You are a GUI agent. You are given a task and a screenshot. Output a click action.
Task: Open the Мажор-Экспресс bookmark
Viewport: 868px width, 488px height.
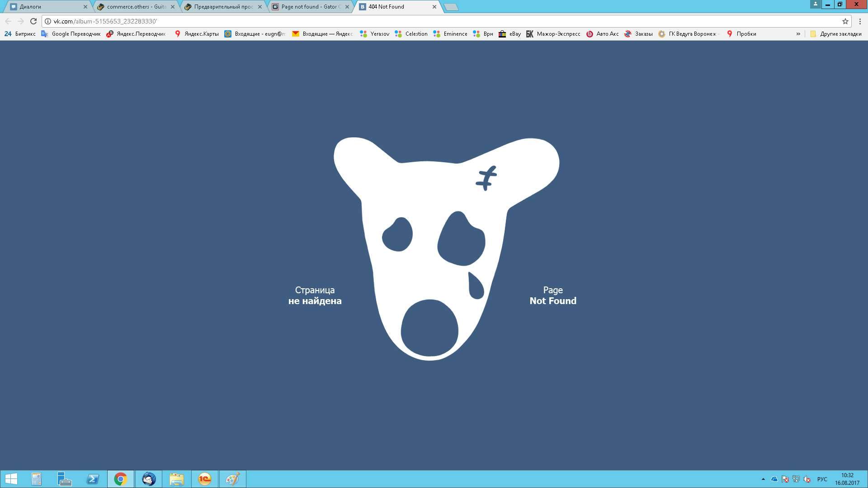[553, 34]
